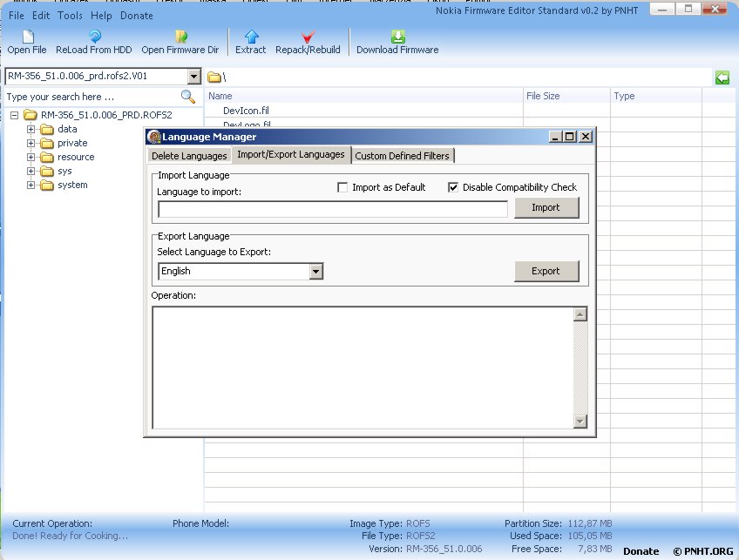The image size is (739, 560).
Task: Maximize the Language Manager dialog
Action: 570,137
